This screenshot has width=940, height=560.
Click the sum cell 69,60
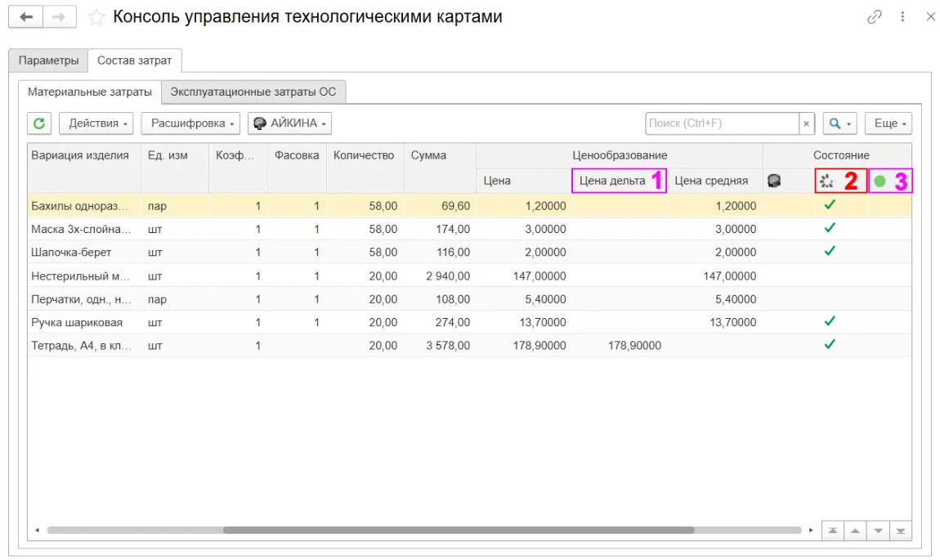pyautogui.click(x=455, y=206)
